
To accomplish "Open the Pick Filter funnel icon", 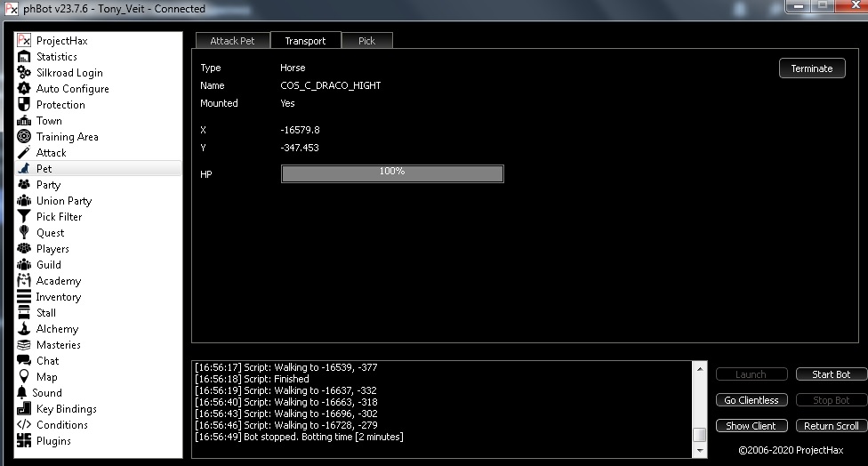I will click(24, 217).
